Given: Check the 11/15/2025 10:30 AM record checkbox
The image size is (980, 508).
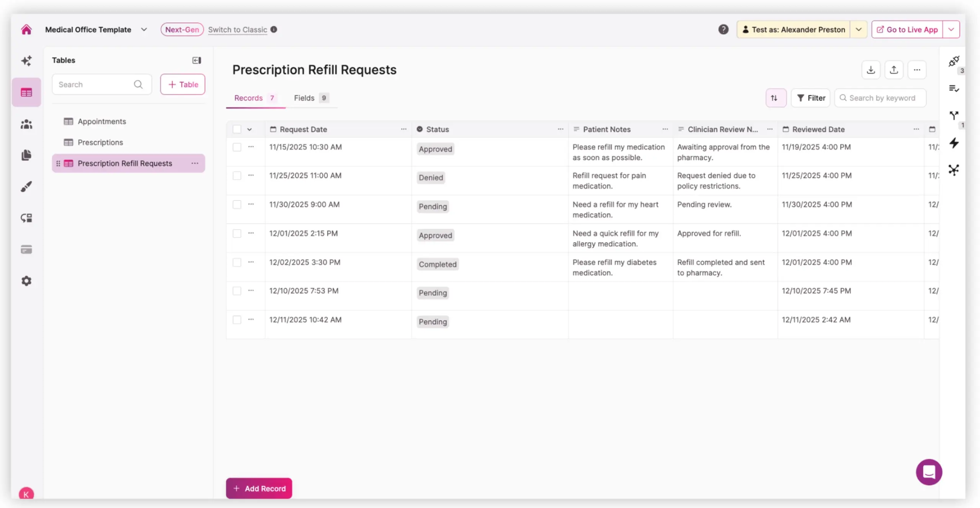Looking at the screenshot, I should pyautogui.click(x=237, y=147).
